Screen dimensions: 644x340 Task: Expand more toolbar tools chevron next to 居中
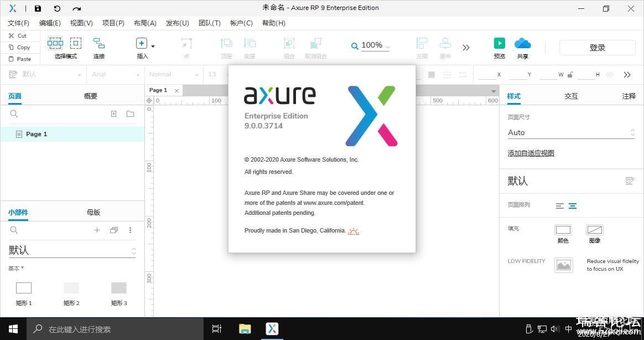(466, 48)
